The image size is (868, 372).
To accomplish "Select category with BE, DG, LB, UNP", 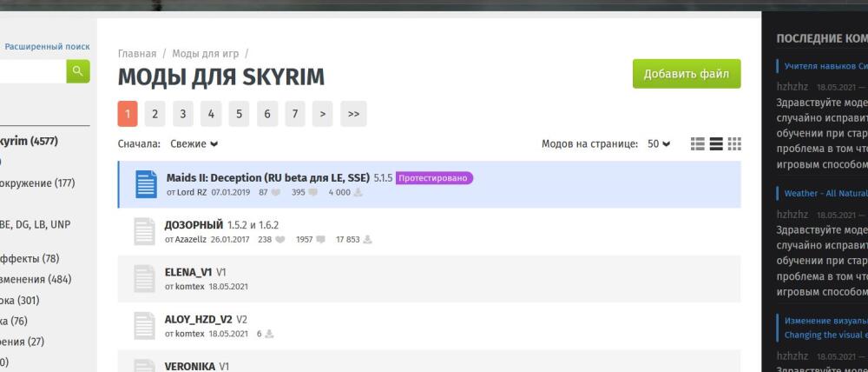I will [x=35, y=224].
